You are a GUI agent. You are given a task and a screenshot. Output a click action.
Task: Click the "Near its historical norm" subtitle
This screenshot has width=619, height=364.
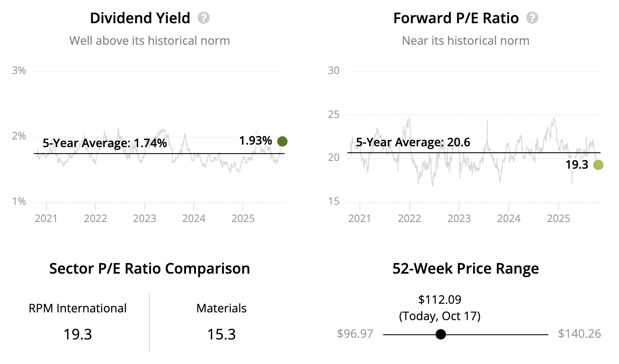(465, 40)
